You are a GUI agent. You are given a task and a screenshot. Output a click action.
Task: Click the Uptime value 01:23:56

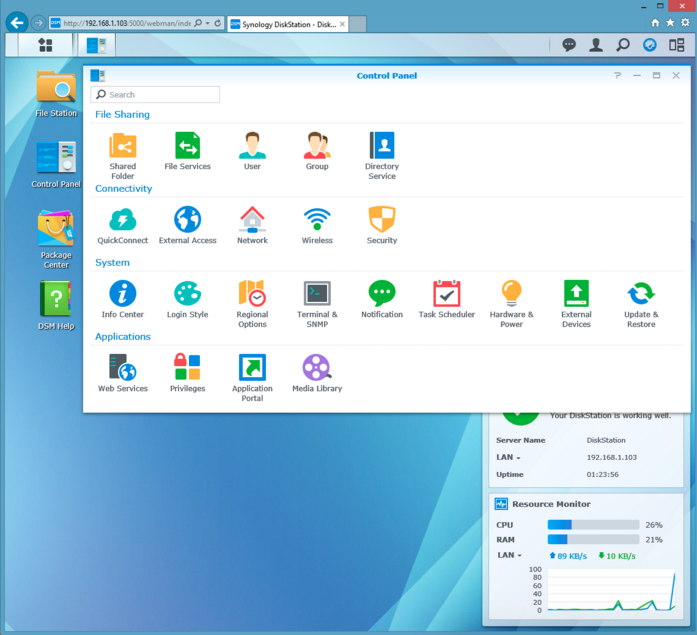(x=602, y=474)
